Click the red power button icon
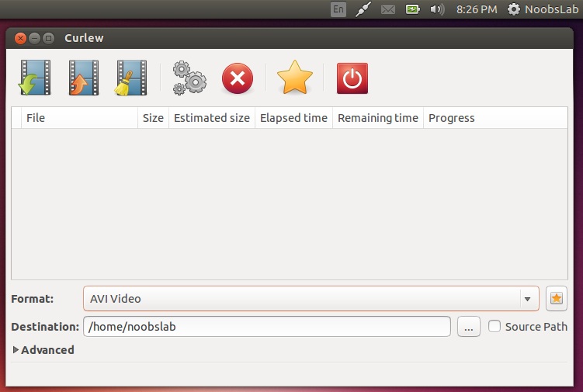 pos(352,78)
